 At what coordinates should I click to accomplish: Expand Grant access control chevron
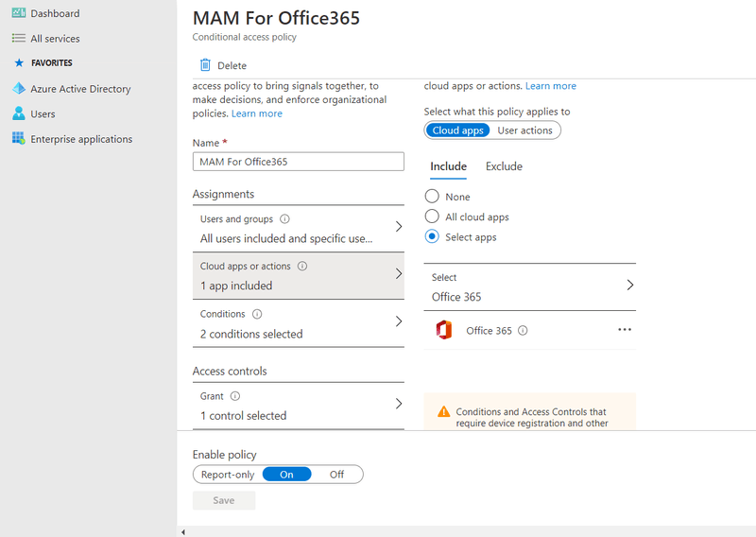point(399,404)
